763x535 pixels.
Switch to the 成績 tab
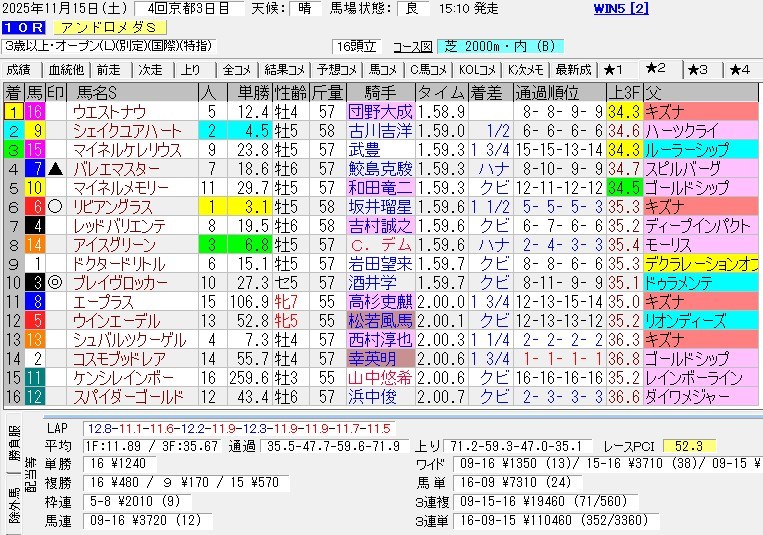tap(18, 70)
